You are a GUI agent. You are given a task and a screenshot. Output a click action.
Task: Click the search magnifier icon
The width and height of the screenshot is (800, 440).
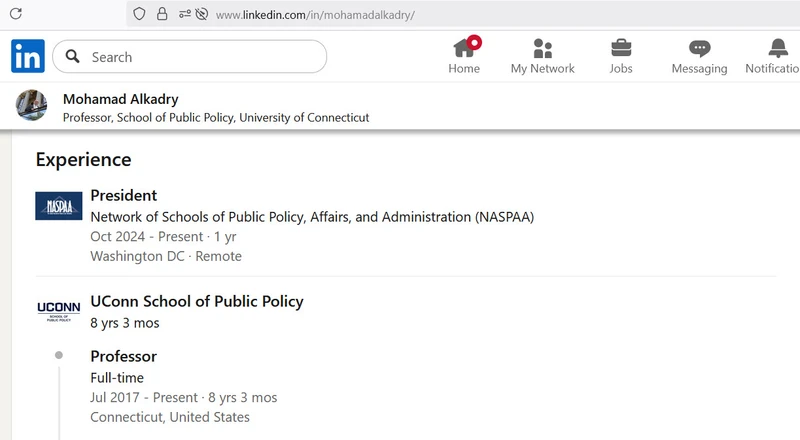tap(72, 57)
